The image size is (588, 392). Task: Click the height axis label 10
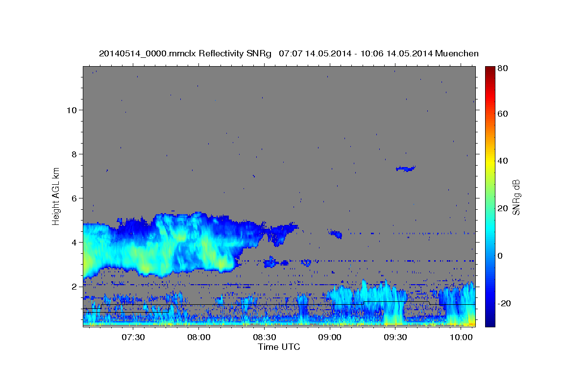pos(72,110)
